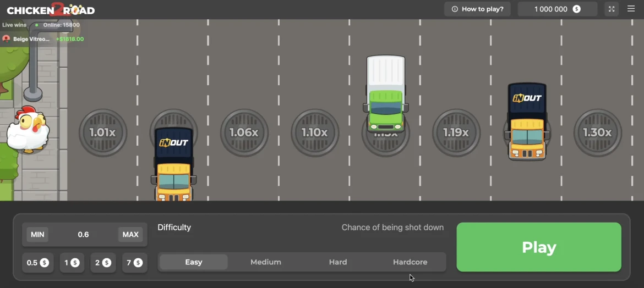Image resolution: width=644 pixels, height=288 pixels.
Task: Click the fullscreen expand icon
Action: click(612, 9)
